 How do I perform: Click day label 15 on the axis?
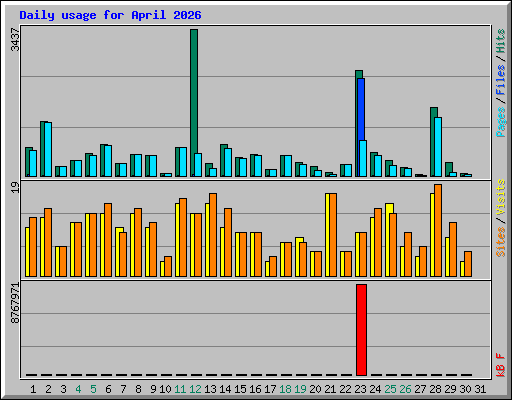tap(240, 389)
